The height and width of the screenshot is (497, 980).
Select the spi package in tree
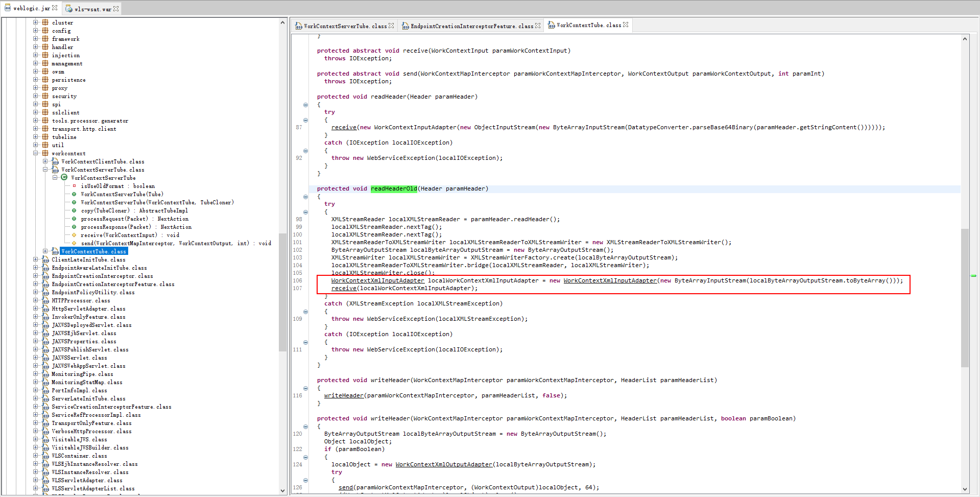point(56,104)
